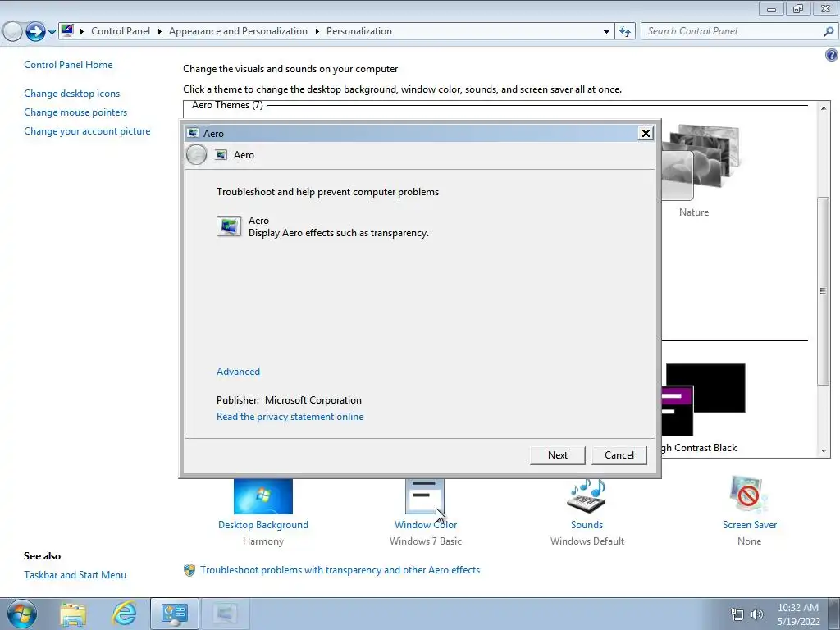Click the Aero Themes (7) group heading

click(x=227, y=105)
